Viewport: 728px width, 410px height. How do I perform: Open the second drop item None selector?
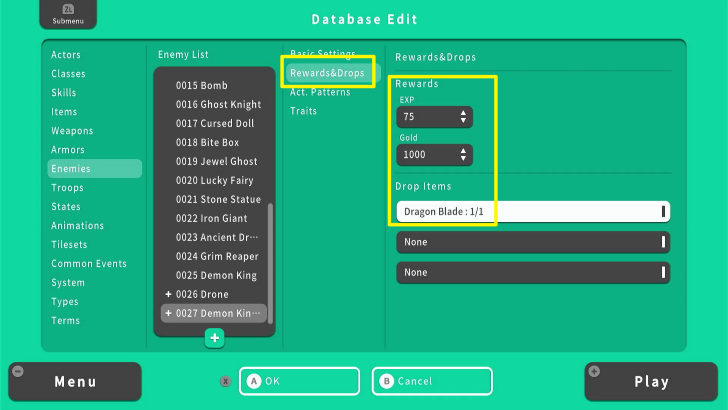(533, 242)
